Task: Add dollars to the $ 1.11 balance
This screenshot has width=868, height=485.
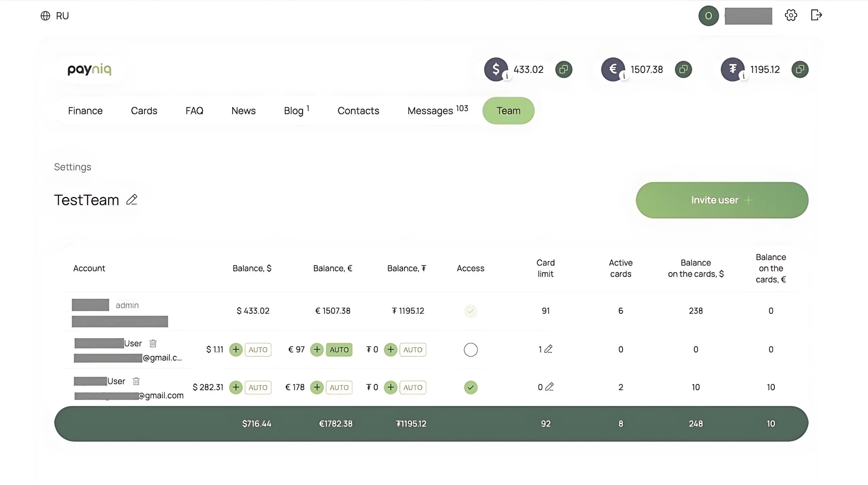Action: (236, 350)
